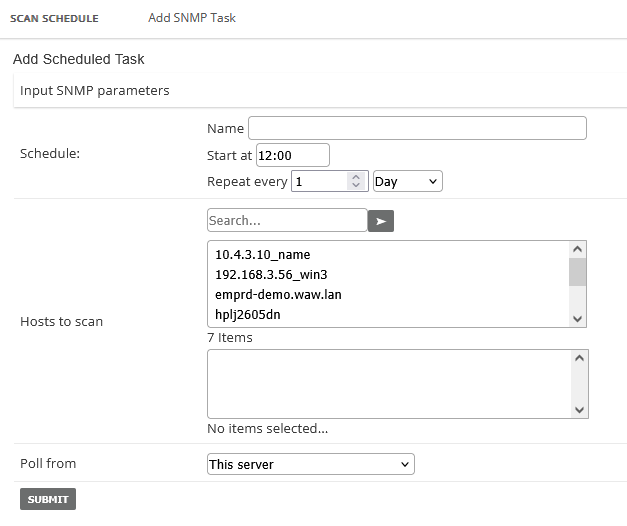
Task: Increase the Repeat every value with up arrow
Action: pos(356,177)
